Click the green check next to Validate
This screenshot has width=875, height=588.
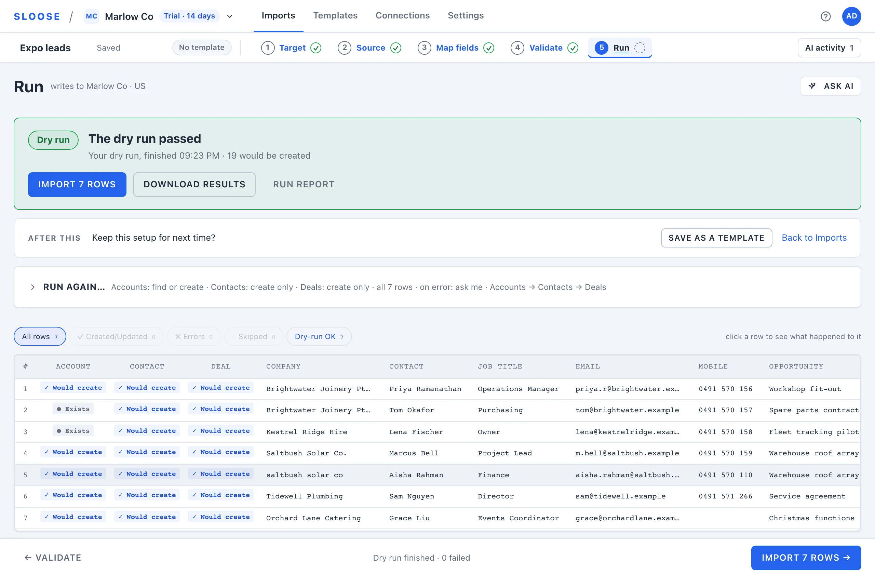[x=573, y=48]
